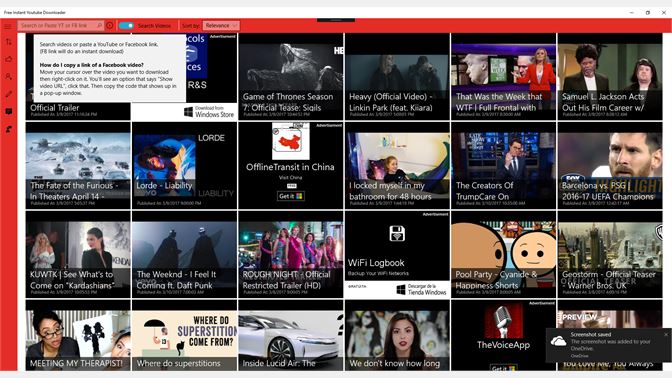Screen dimensions: 672x378
Task: Click the magnifier icon in search box
Action: click(99, 26)
